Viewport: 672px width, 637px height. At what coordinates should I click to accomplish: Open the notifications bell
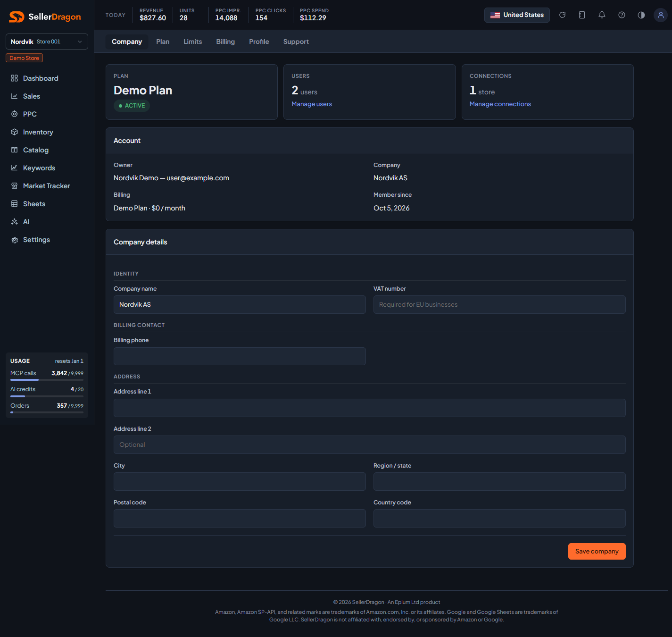[602, 15]
